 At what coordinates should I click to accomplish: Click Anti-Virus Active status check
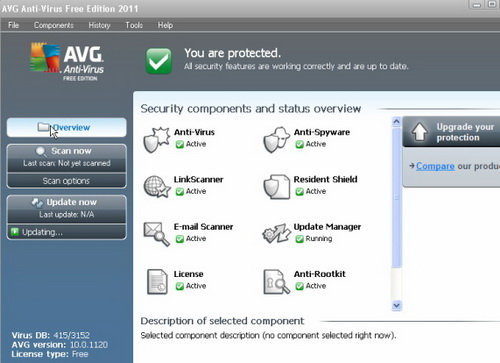point(180,144)
